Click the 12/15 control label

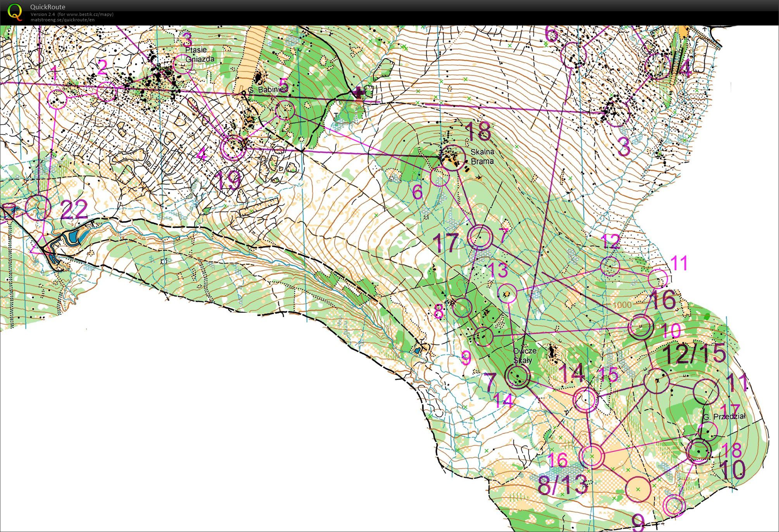(694, 354)
